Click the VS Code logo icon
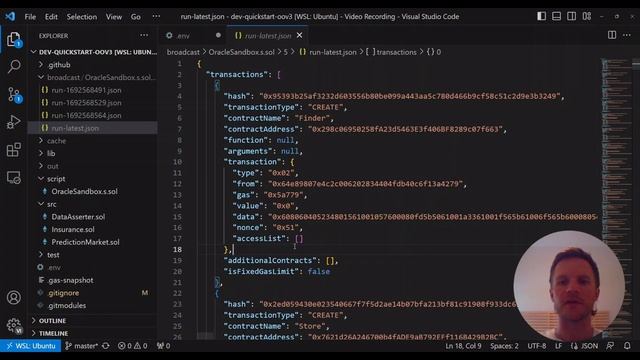This screenshot has width=640, height=360. click(10, 16)
